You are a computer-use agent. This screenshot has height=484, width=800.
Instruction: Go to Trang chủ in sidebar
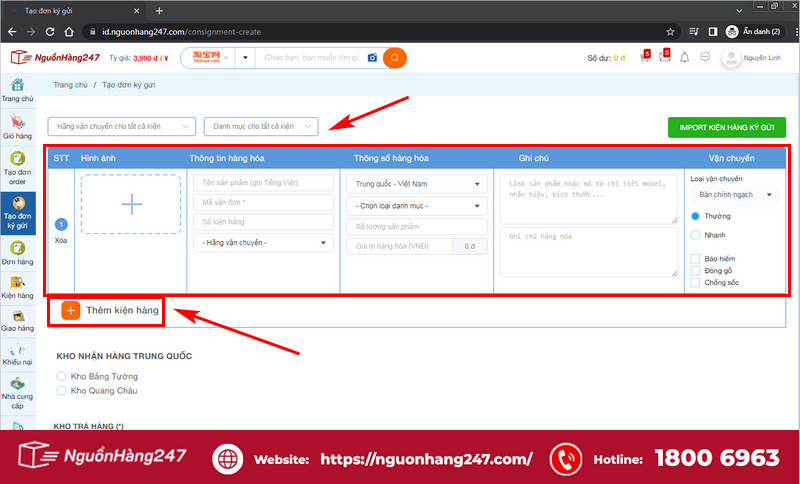tap(17, 90)
